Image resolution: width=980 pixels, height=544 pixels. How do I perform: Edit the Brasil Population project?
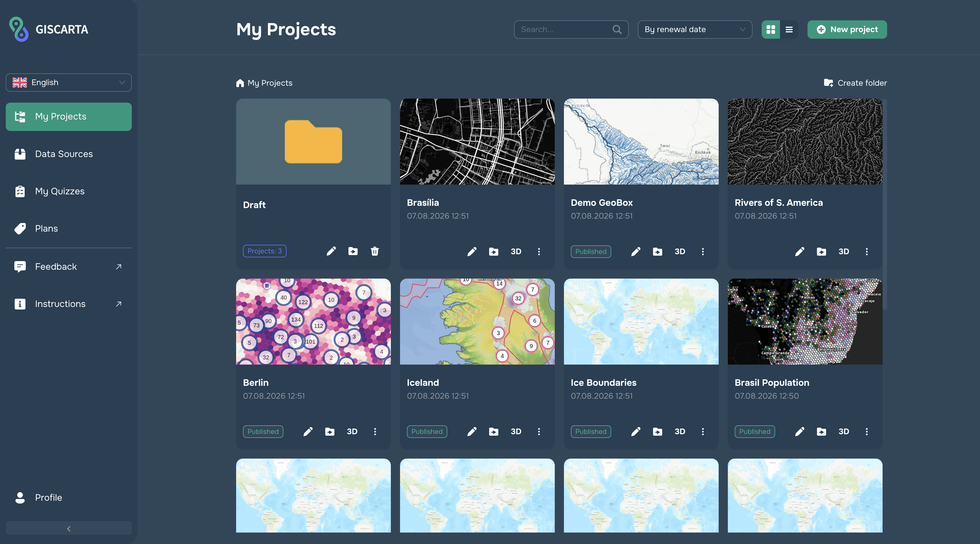click(x=800, y=431)
